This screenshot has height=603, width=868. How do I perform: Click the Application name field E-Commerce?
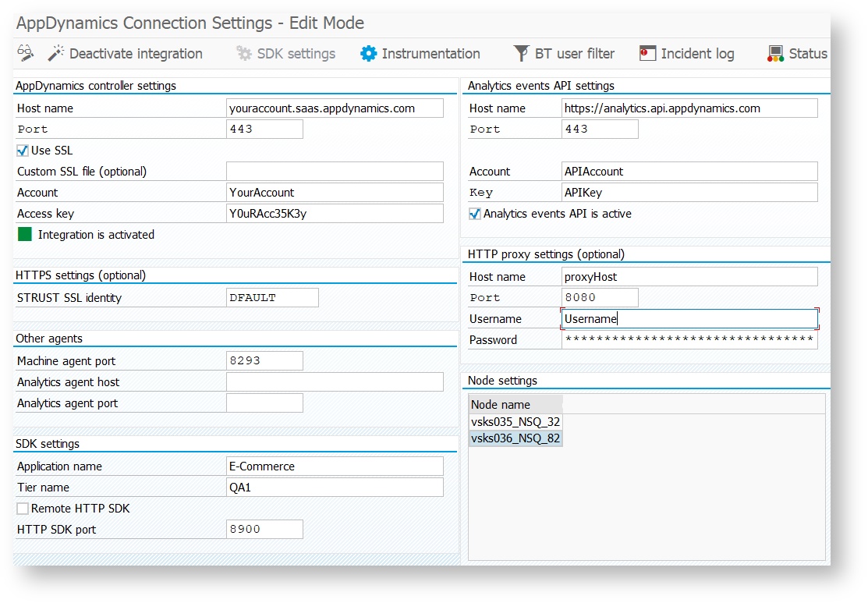(335, 466)
